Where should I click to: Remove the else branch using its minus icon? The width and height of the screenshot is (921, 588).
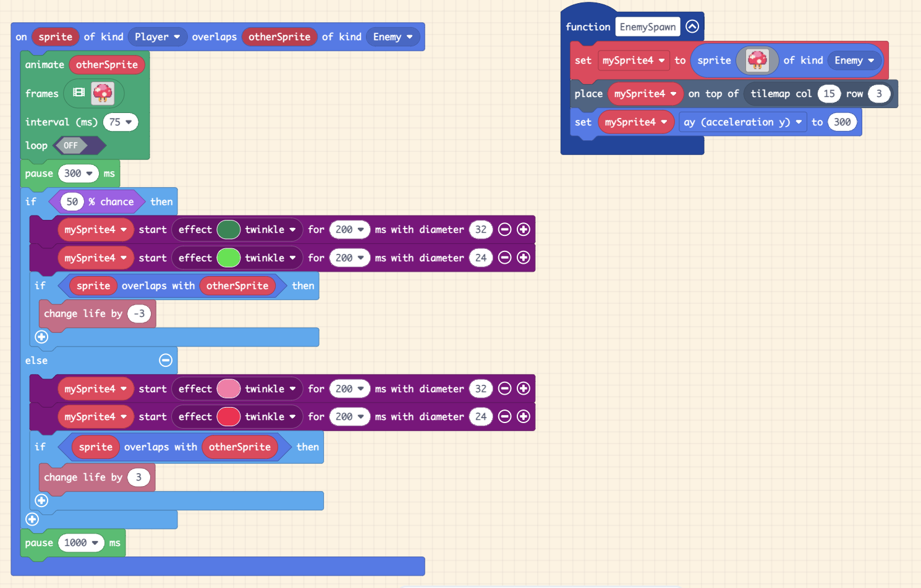(166, 360)
